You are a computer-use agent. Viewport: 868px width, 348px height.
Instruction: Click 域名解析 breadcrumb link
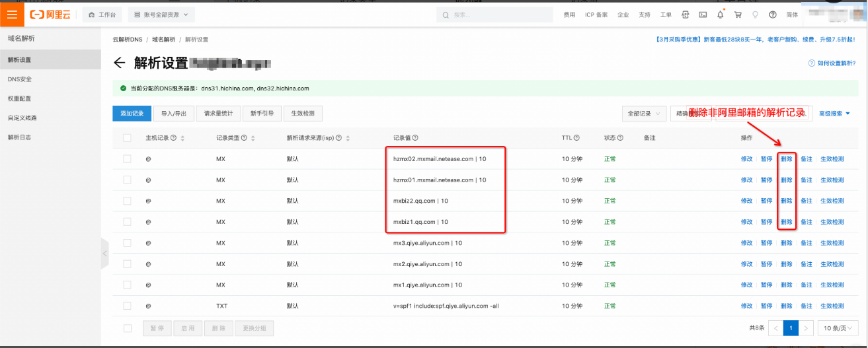pos(163,40)
